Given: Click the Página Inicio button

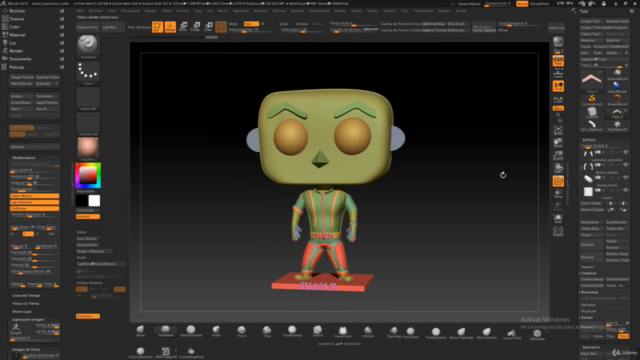Looking at the screenshot, I should (x=87, y=27).
